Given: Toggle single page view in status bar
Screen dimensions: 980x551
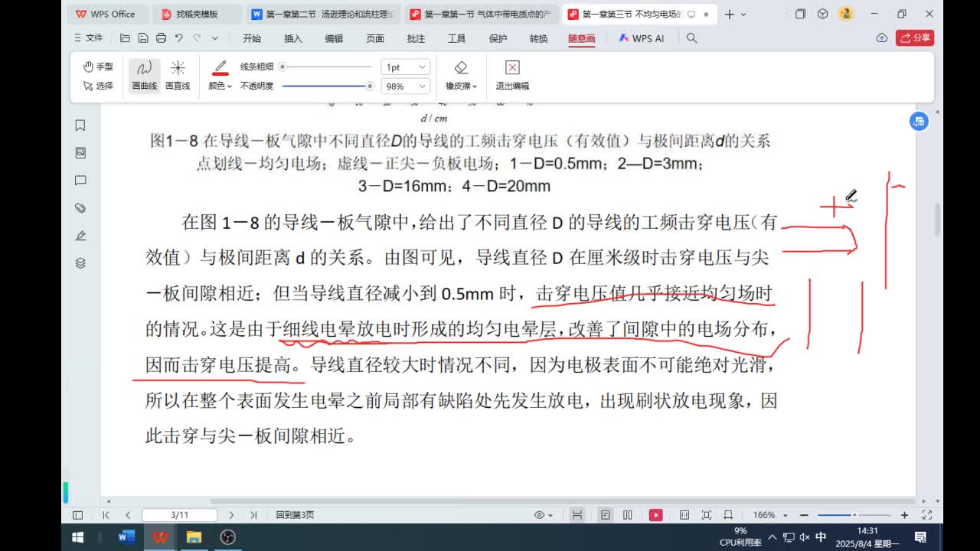Looking at the screenshot, I should click(606, 515).
